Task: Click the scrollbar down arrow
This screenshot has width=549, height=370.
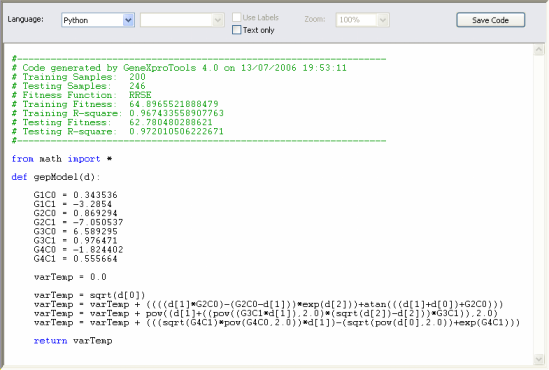Action: click(539, 359)
